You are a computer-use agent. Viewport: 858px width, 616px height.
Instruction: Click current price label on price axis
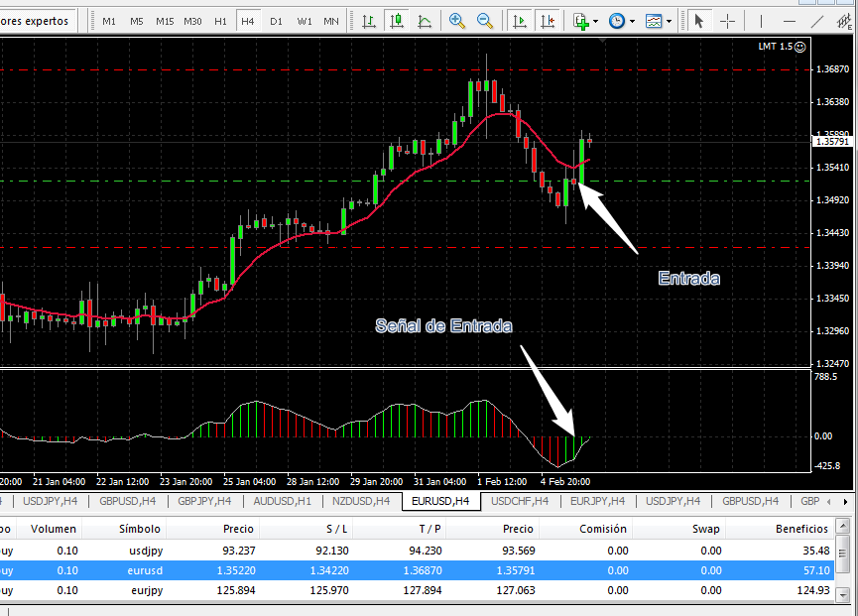tap(832, 142)
